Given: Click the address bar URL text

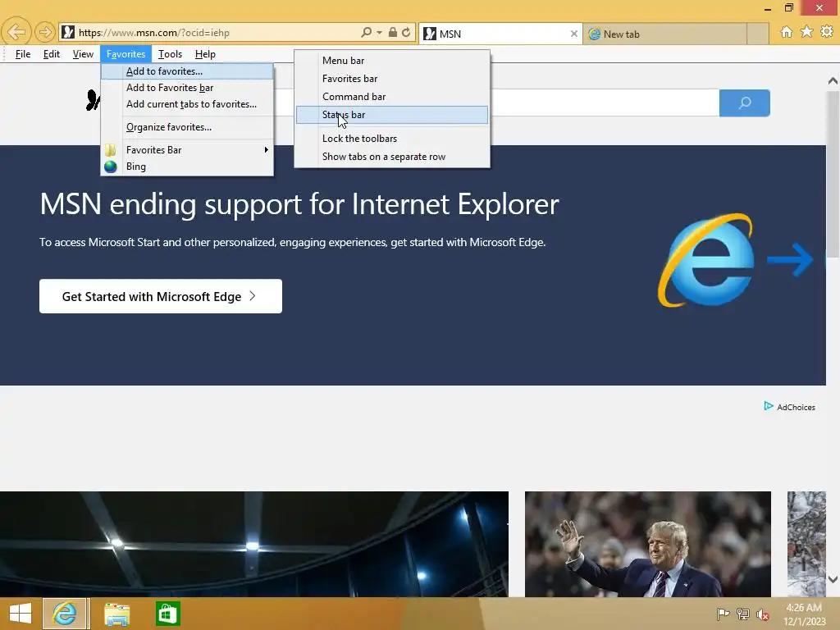Looking at the screenshot, I should point(153,33).
